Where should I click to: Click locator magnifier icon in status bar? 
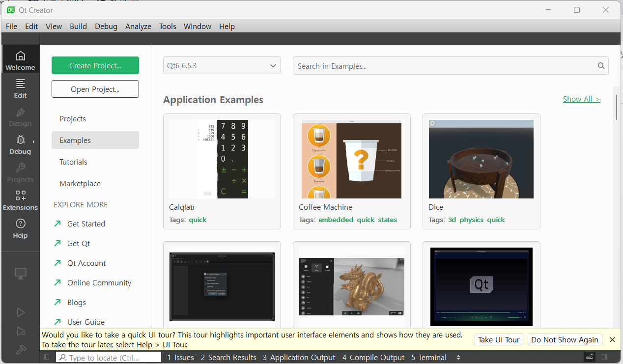tap(63, 358)
